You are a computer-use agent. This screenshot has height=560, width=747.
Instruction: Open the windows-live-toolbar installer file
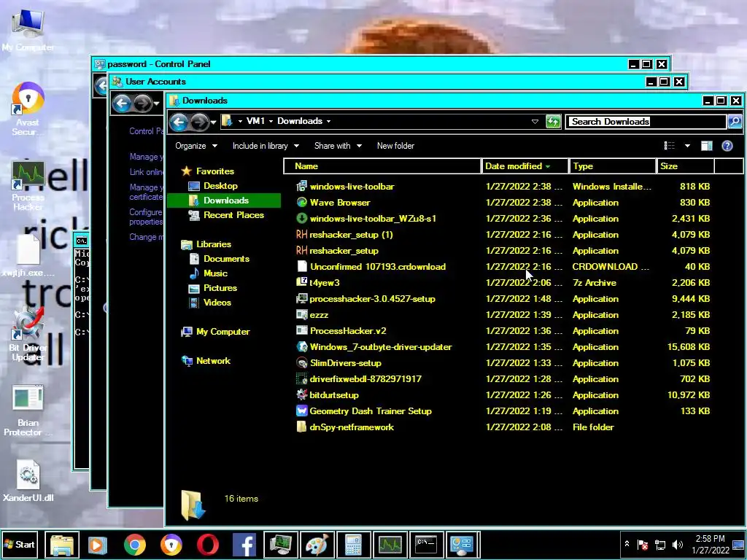tap(352, 187)
